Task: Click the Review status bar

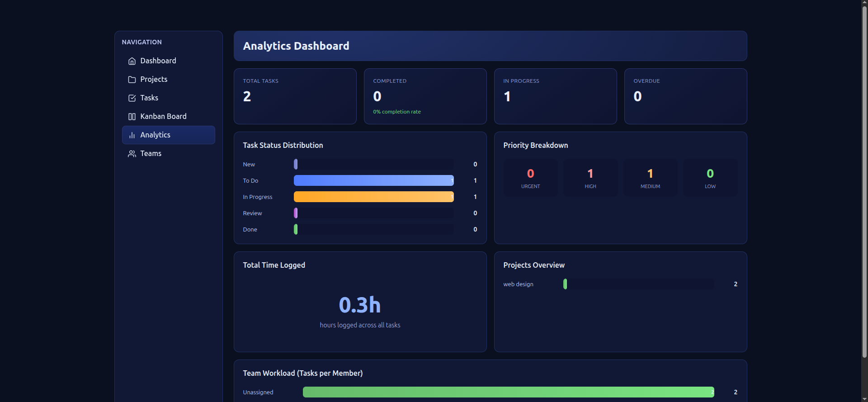Action: [374, 213]
